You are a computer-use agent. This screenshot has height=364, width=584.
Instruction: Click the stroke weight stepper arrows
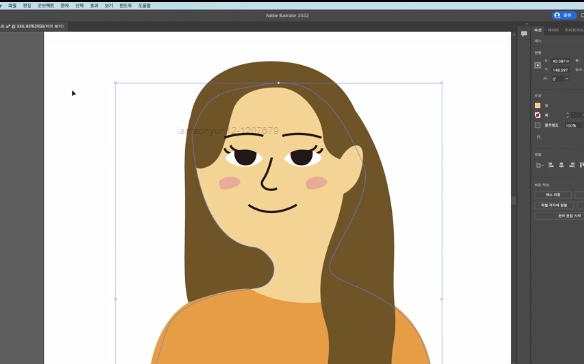[567, 115]
